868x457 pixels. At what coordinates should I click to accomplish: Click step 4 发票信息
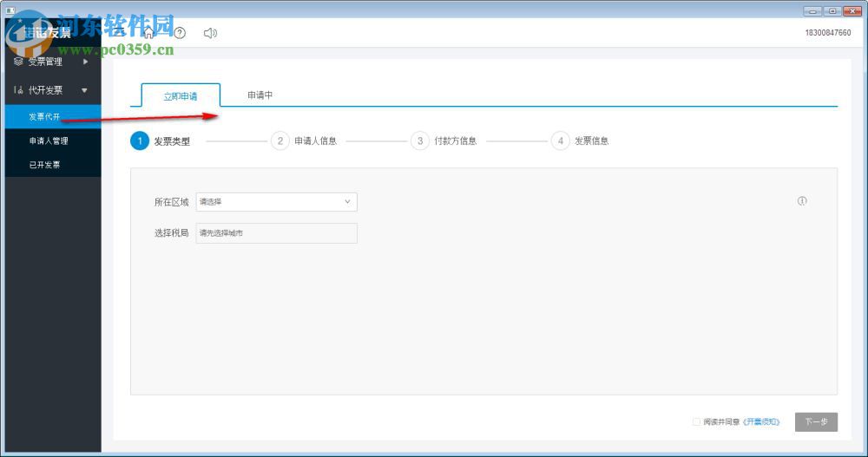pyautogui.click(x=580, y=141)
